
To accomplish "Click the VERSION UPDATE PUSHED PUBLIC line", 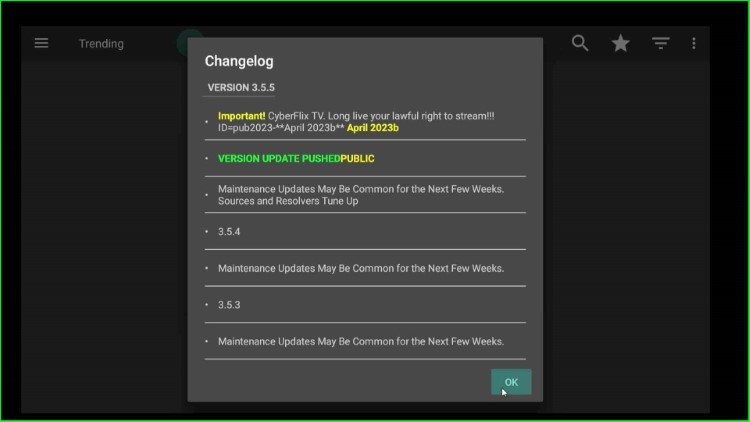I will coord(296,158).
